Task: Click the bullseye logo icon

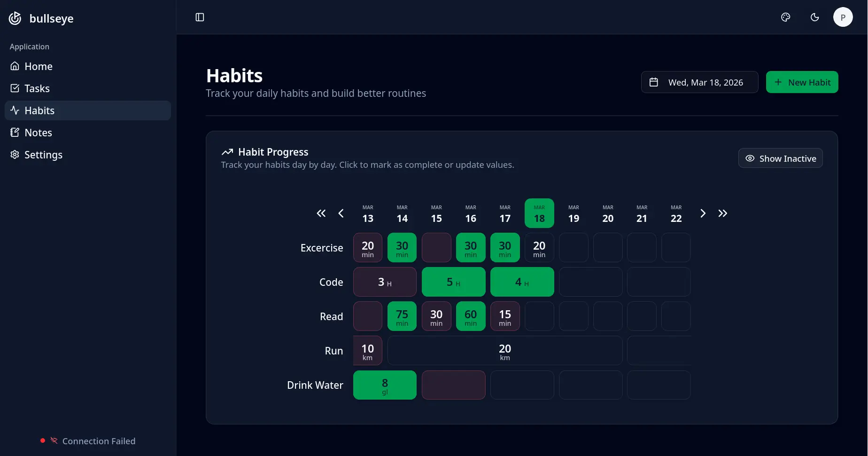Action: [15, 18]
